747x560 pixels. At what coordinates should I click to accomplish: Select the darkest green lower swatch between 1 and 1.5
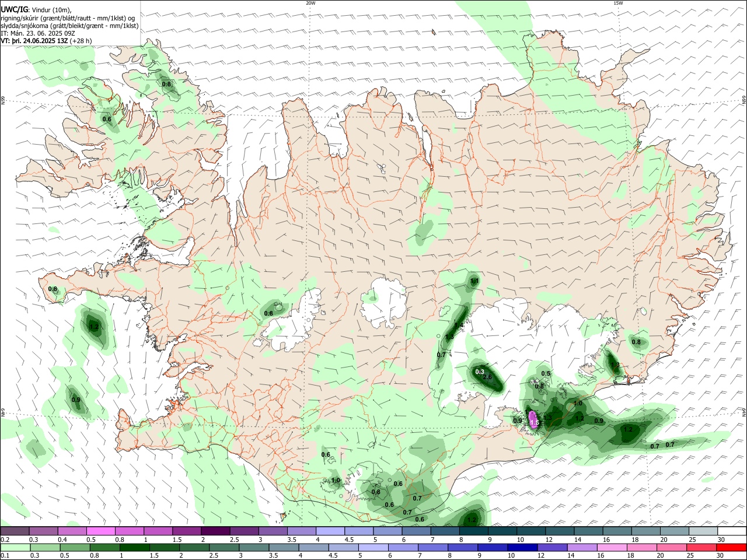(x=134, y=547)
